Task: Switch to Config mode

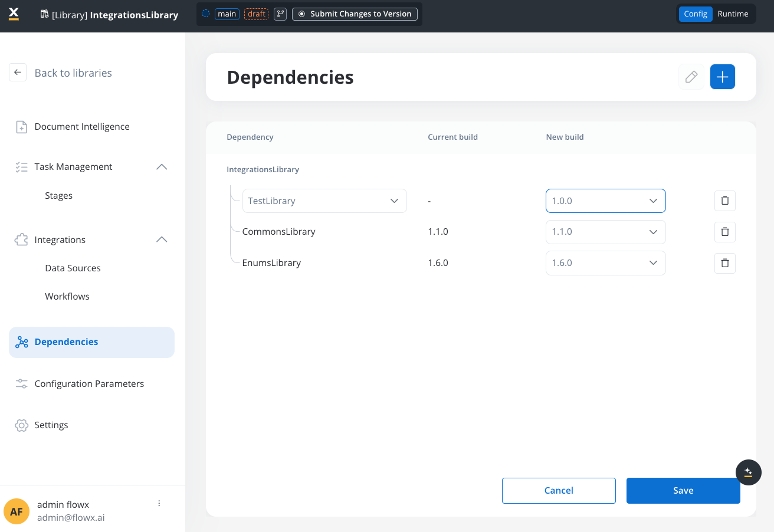Action: (696, 14)
